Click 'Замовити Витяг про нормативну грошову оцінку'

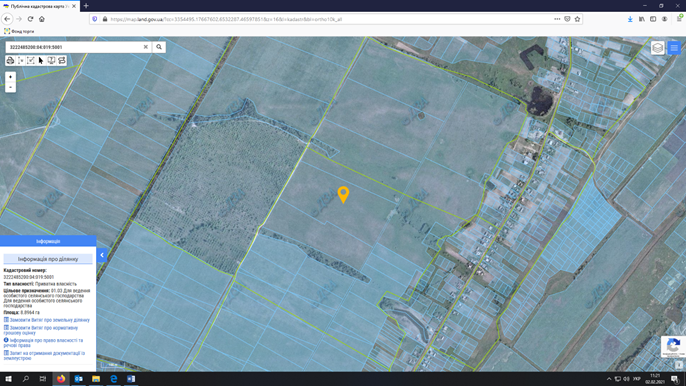pyautogui.click(x=41, y=330)
